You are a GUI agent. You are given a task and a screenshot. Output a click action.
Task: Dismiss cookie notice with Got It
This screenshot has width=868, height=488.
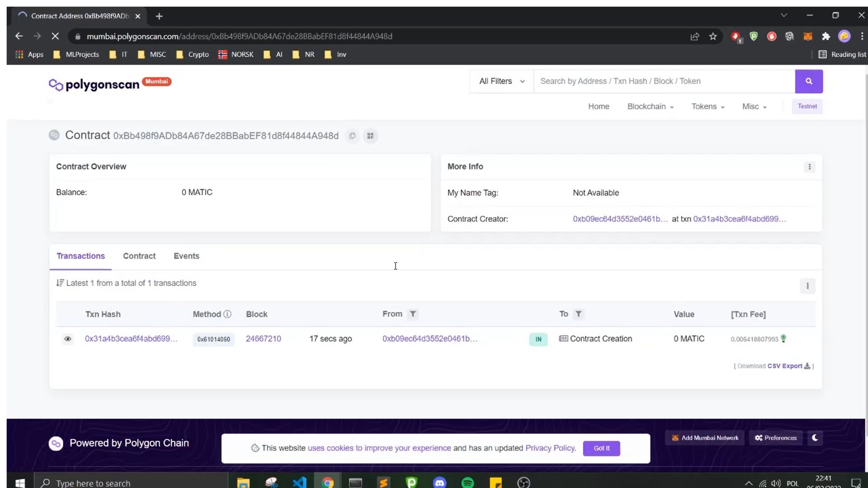(601, 448)
